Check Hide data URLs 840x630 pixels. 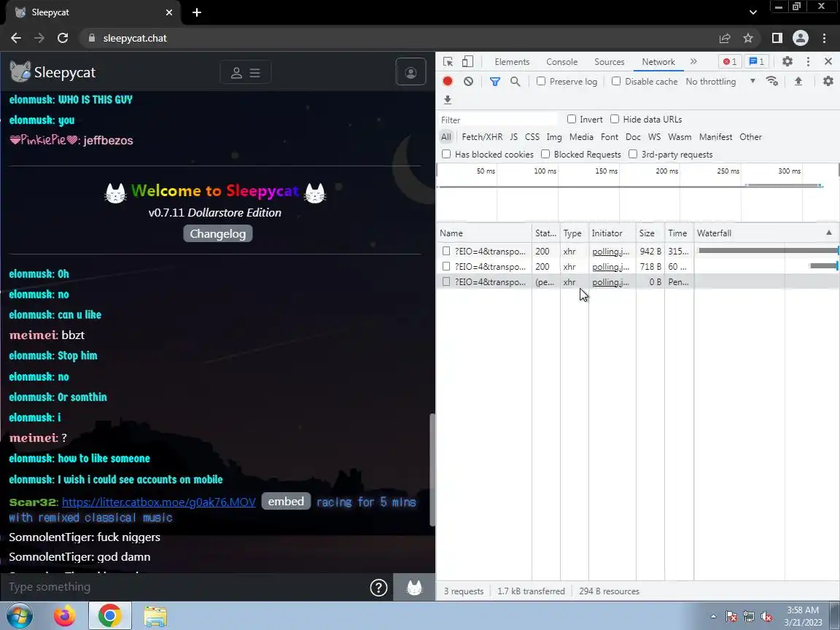(x=615, y=119)
